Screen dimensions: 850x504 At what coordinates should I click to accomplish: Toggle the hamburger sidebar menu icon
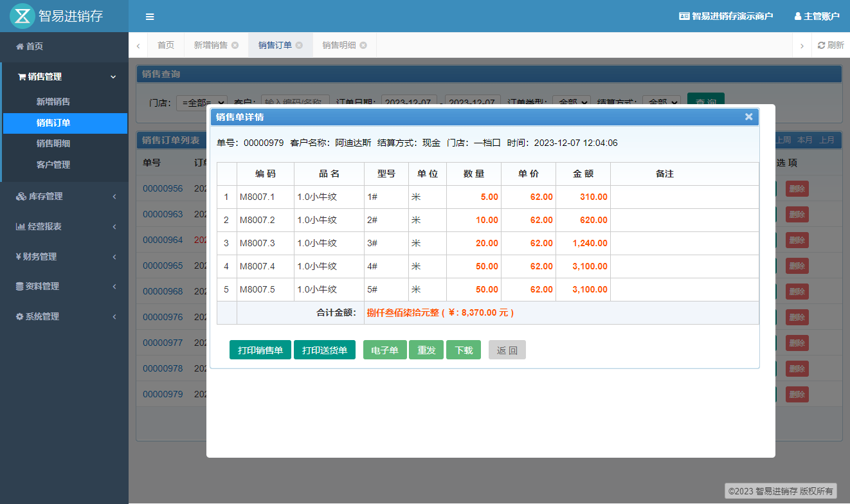point(150,17)
